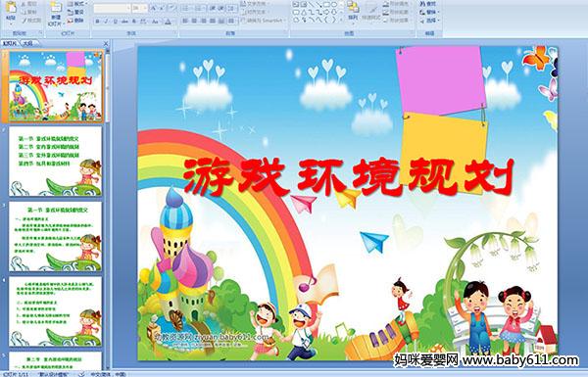
Task: Click the Delete slide icon
Action: [71, 21]
